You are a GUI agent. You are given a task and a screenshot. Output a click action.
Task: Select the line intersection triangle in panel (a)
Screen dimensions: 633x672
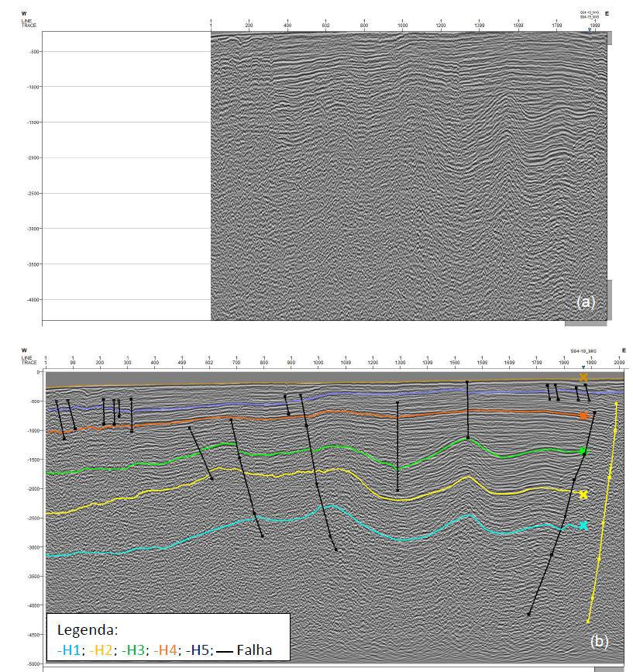[x=590, y=29]
